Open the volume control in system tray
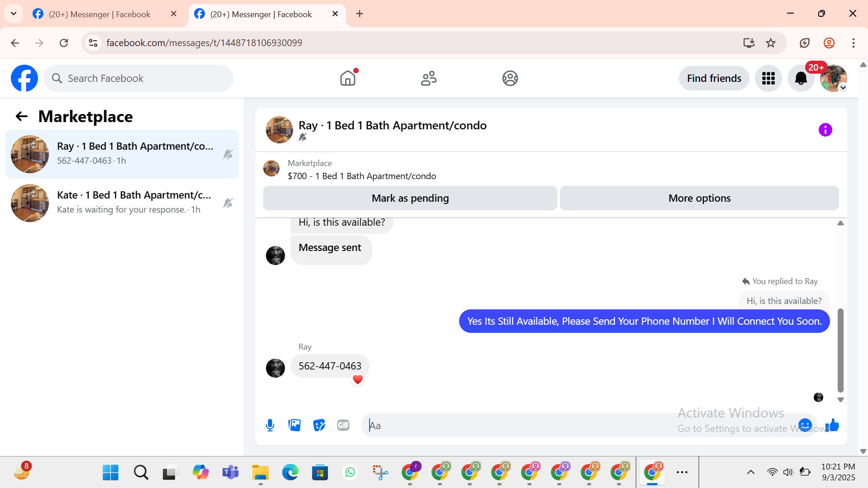This screenshot has height=488, width=868. (x=788, y=472)
